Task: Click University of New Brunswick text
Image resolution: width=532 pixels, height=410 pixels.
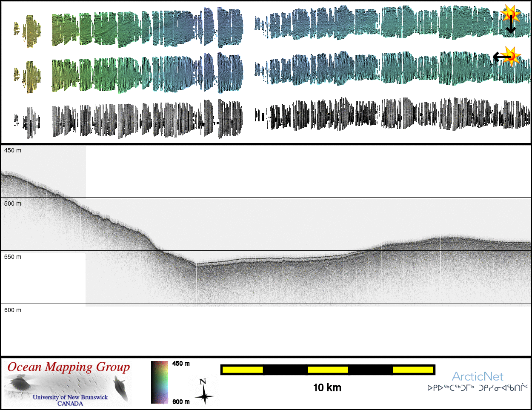Action: tap(70, 397)
